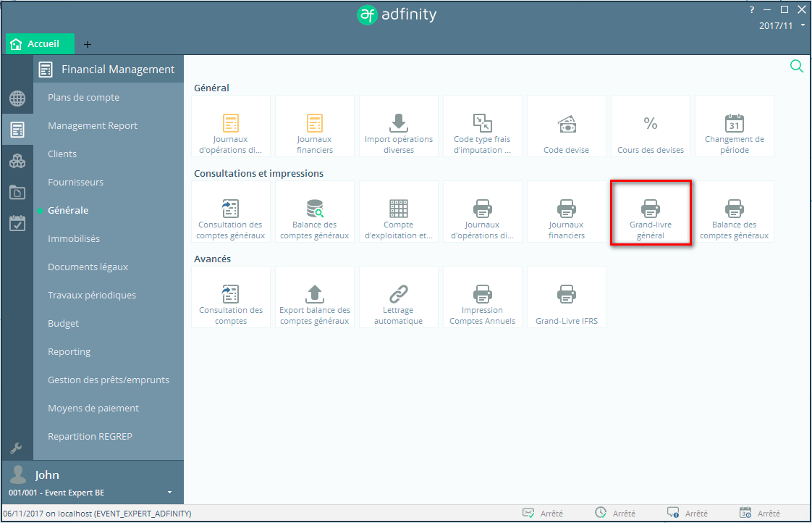Click the calendar Arrêté status icon
Image resolution: width=812 pixels, height=523 pixels.
pyautogui.click(x=745, y=513)
